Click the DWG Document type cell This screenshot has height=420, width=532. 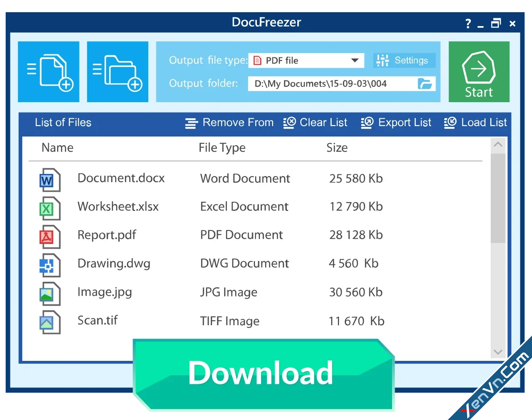tap(245, 263)
